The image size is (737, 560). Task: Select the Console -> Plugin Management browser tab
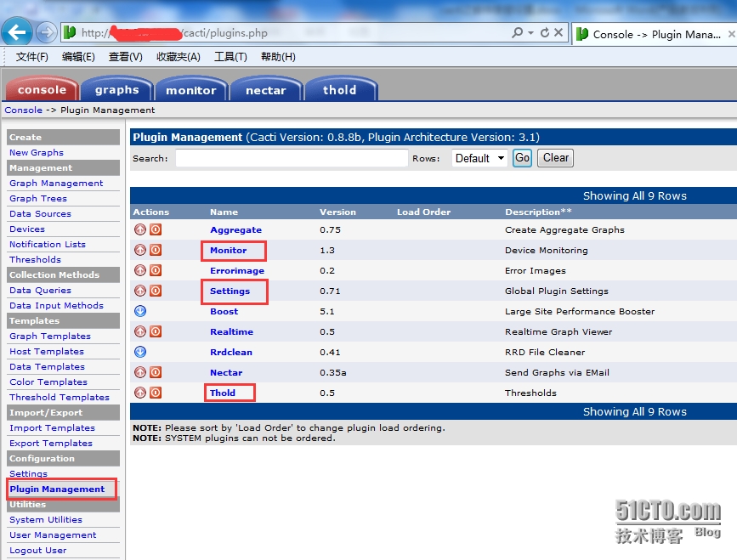pyautogui.click(x=655, y=34)
